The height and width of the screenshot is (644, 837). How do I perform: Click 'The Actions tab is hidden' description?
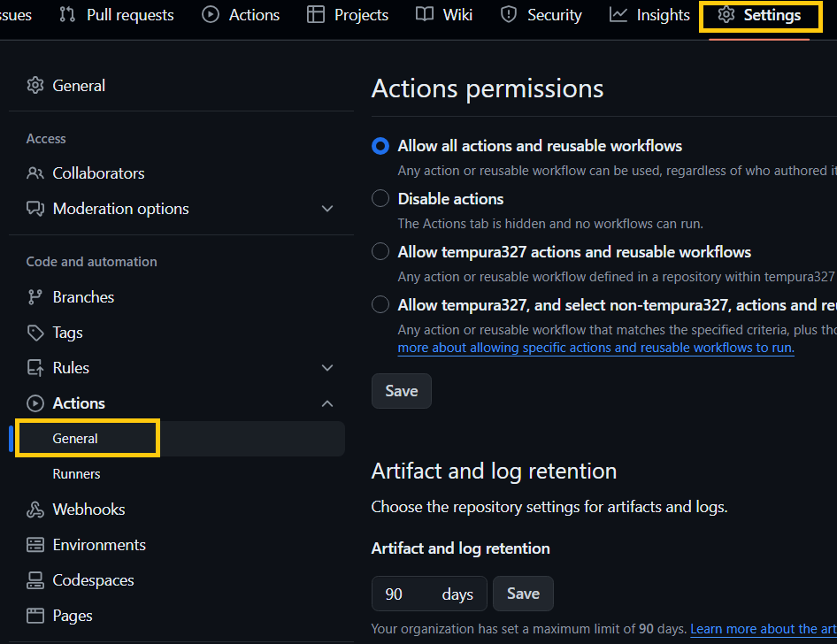[x=549, y=224]
